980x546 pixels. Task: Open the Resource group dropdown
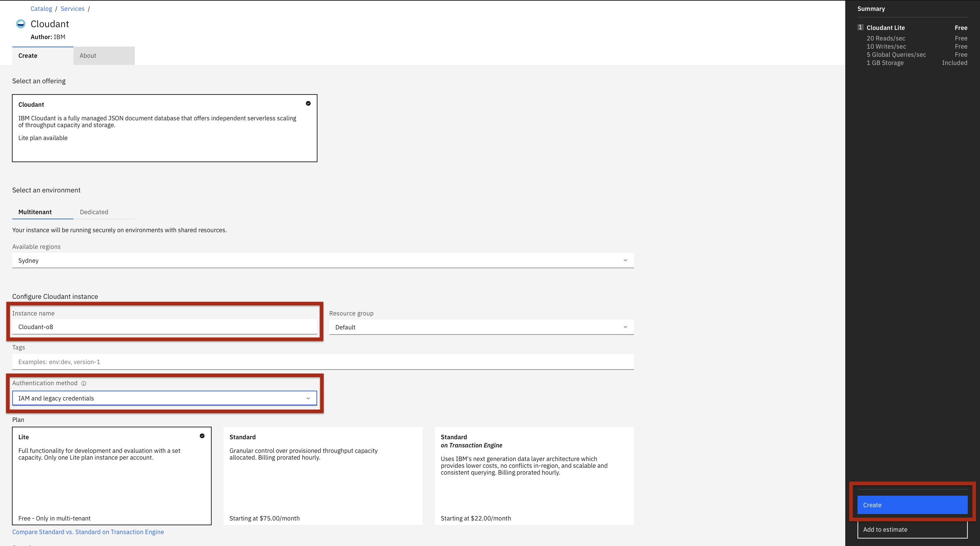(481, 327)
